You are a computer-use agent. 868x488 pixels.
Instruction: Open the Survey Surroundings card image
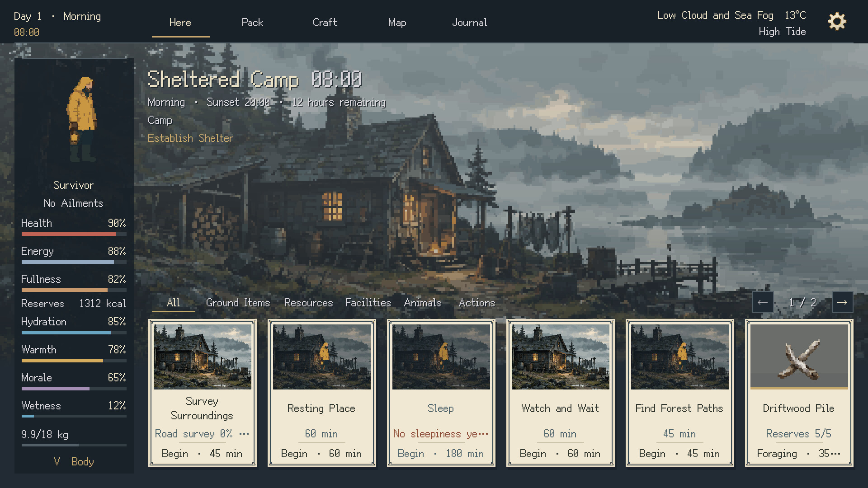pyautogui.click(x=203, y=357)
